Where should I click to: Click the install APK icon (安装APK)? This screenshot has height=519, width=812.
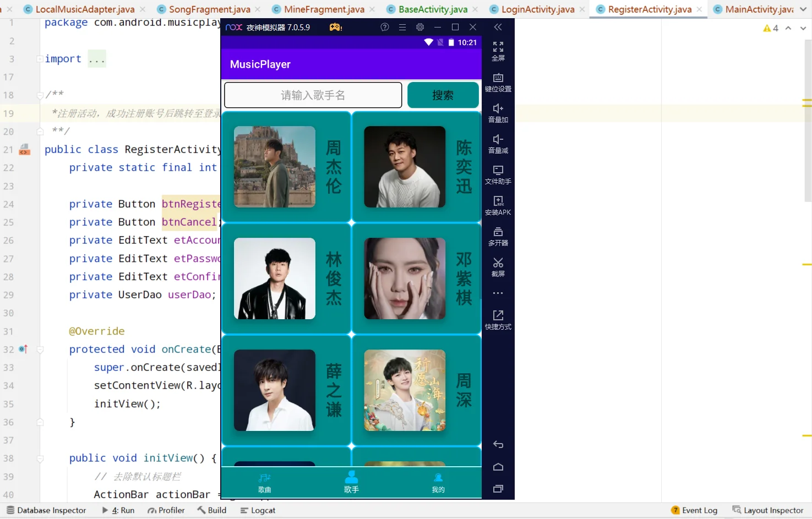[498, 205]
